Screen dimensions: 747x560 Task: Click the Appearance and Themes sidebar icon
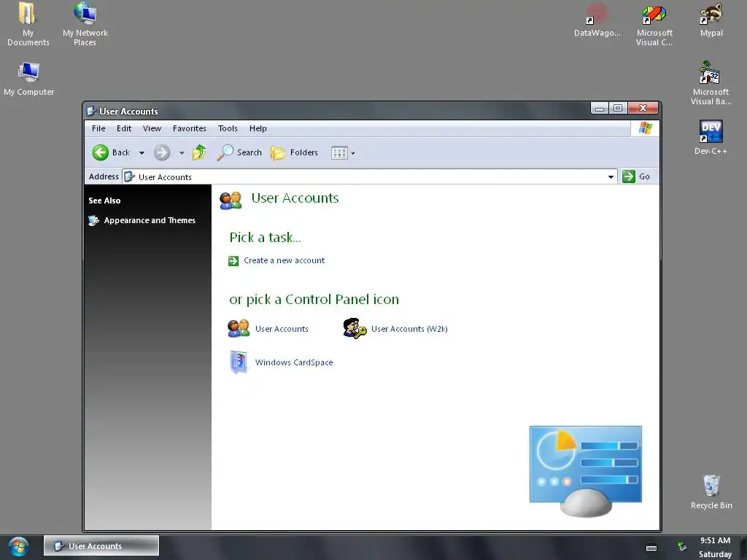[x=93, y=220]
